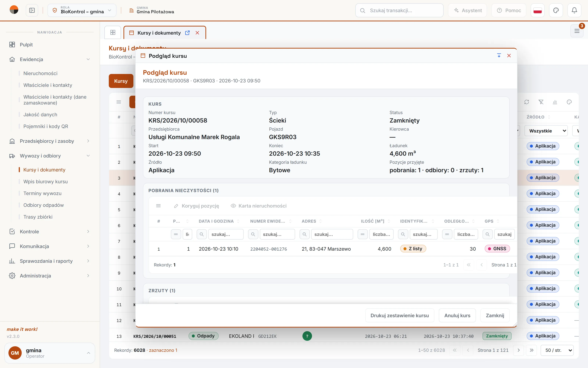This screenshot has height=368, width=588.
Task: Click Zamknij button in dialog
Action: click(495, 316)
